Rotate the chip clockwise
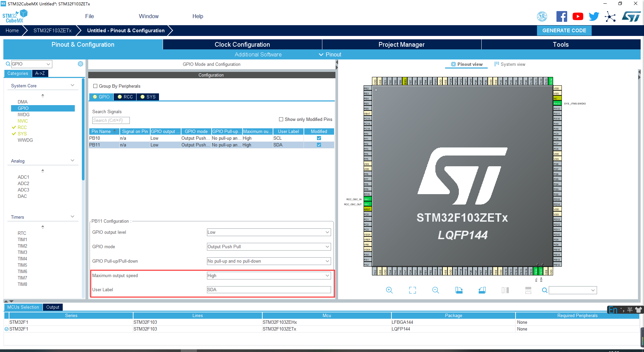 point(459,290)
